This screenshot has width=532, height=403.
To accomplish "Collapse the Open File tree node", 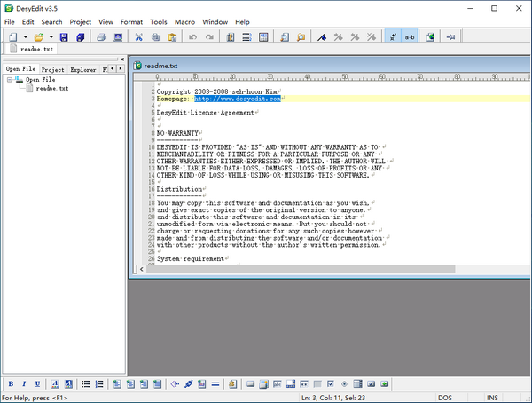I will point(9,79).
